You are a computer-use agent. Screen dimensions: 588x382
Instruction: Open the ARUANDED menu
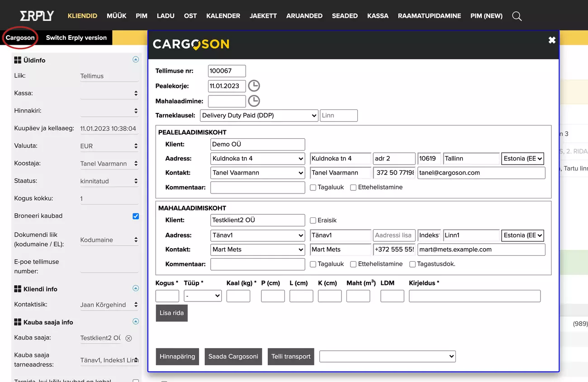pyautogui.click(x=304, y=16)
